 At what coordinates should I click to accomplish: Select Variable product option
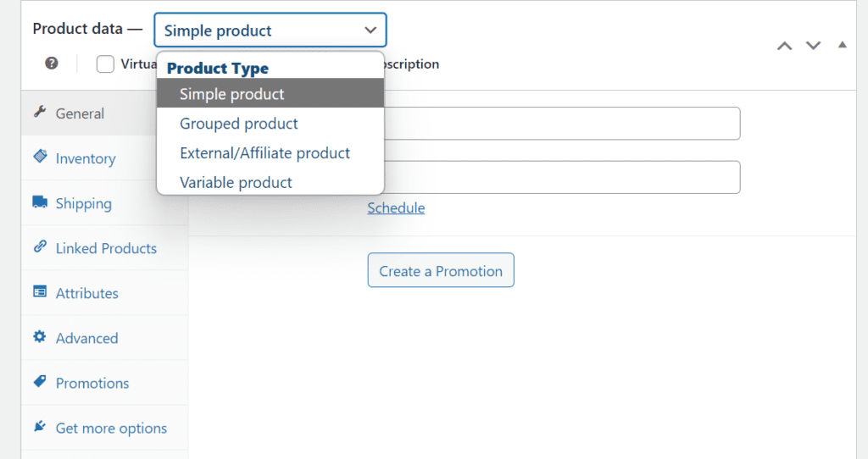[270, 182]
